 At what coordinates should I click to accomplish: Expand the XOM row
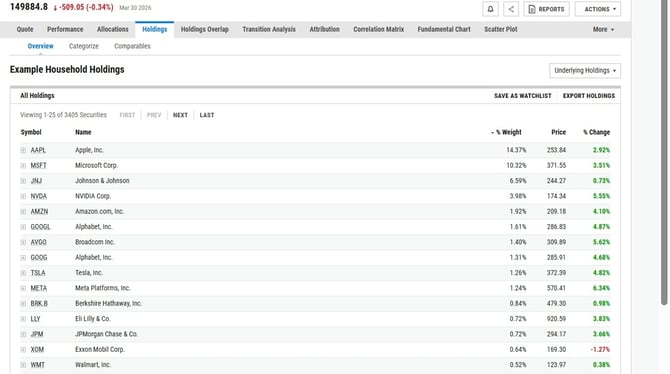(23, 350)
